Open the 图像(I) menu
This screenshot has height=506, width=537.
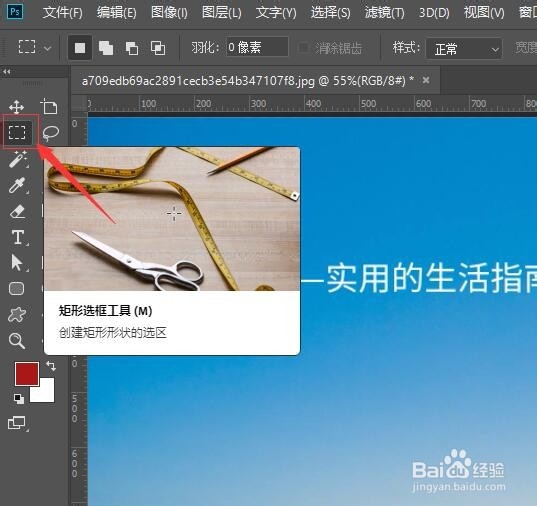169,13
